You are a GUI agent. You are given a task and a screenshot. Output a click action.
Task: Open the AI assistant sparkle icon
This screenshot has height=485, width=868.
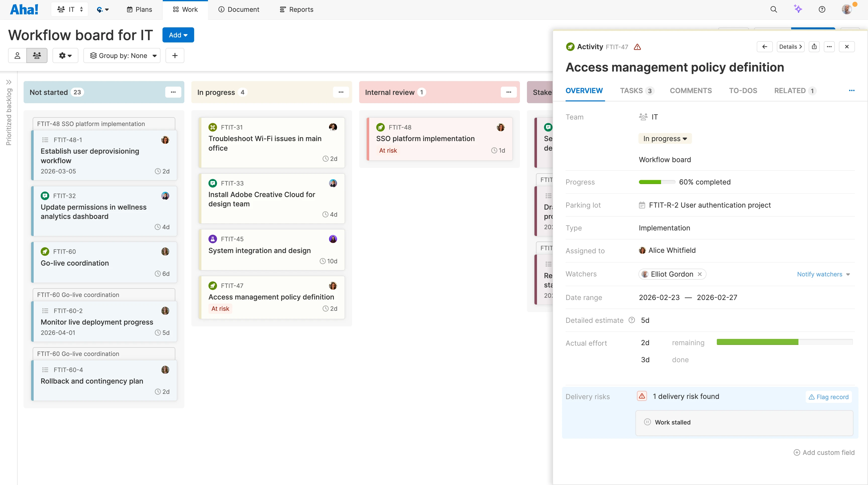click(x=798, y=9)
